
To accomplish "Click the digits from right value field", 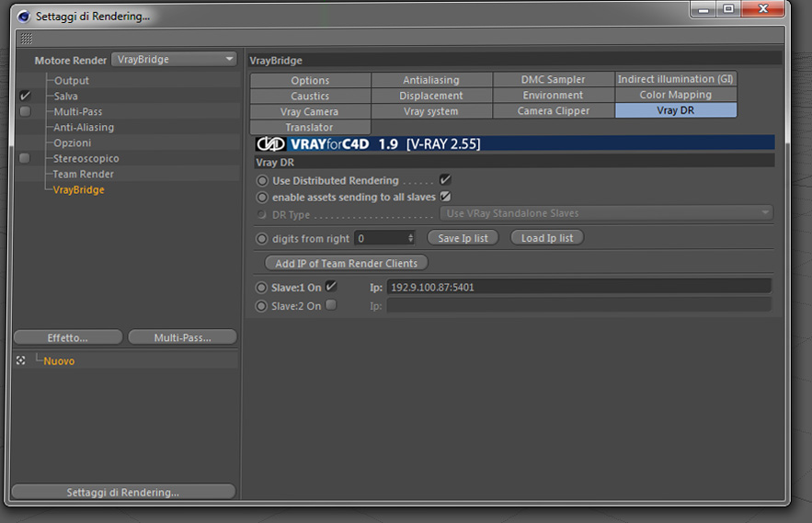I will point(381,238).
